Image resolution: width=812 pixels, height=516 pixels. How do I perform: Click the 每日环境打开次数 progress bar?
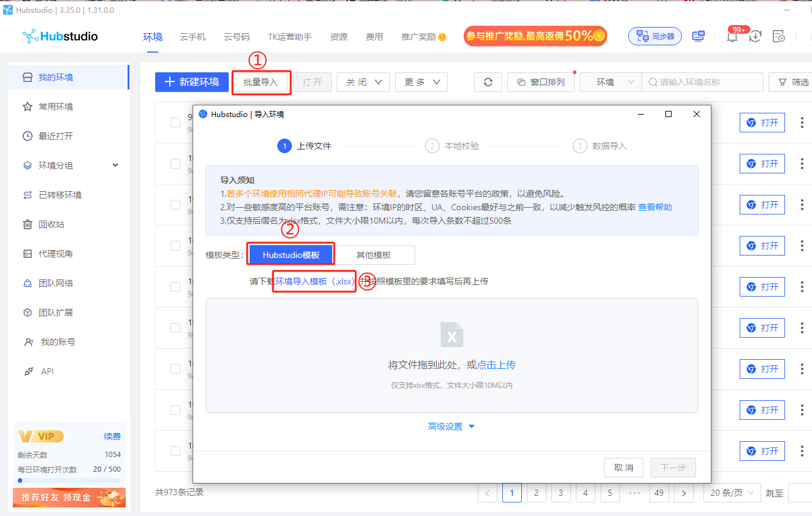click(x=69, y=480)
